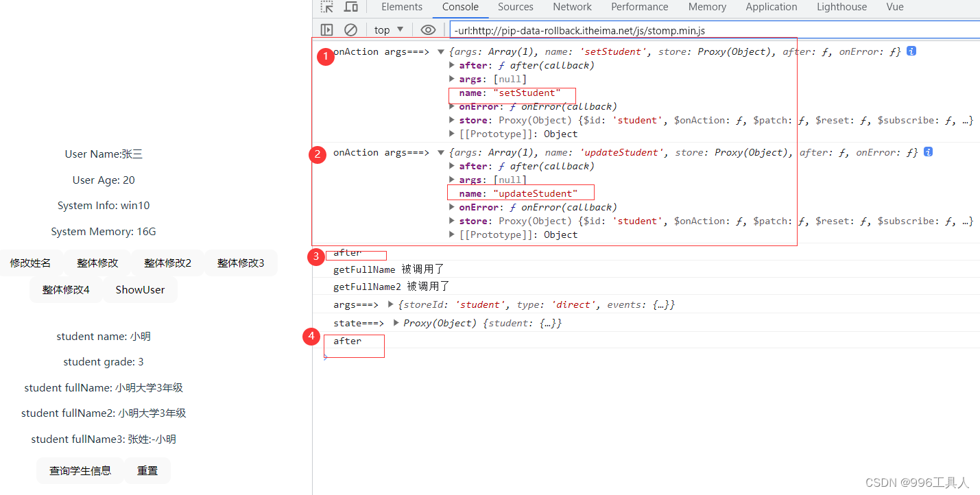This screenshot has width=980, height=495.
Task: Open the Network tab
Action: point(572,7)
